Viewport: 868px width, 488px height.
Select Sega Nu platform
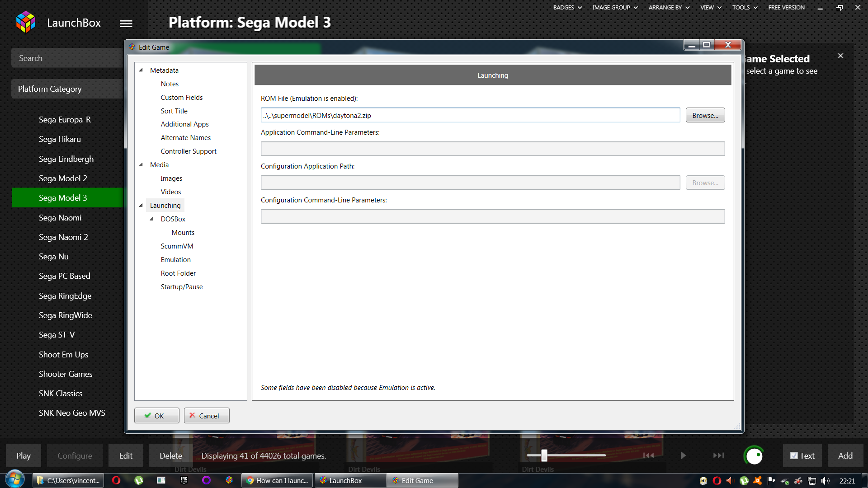[54, 257]
